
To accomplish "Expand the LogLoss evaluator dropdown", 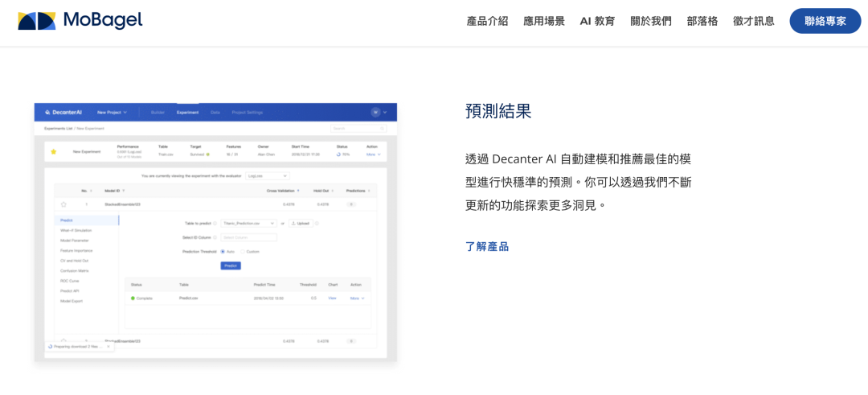I will pyautogui.click(x=266, y=175).
